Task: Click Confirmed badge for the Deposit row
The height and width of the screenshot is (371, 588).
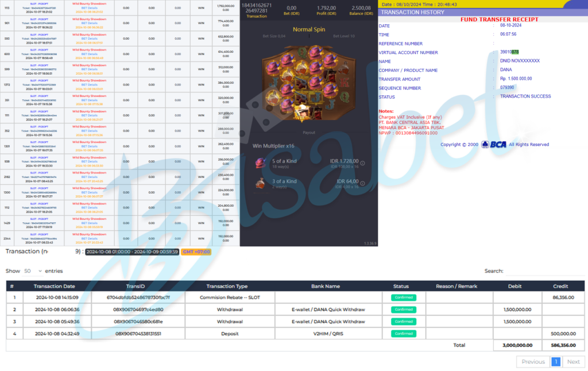Action: (x=404, y=334)
